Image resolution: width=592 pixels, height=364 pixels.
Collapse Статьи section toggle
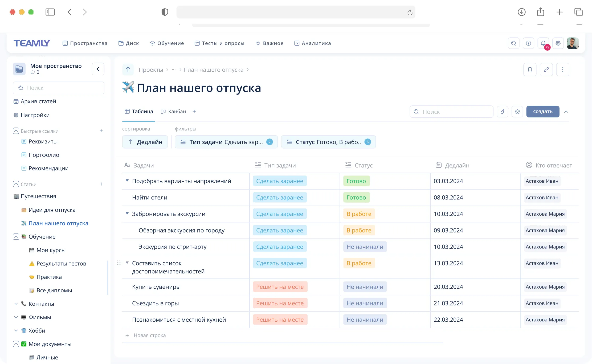pos(16,184)
